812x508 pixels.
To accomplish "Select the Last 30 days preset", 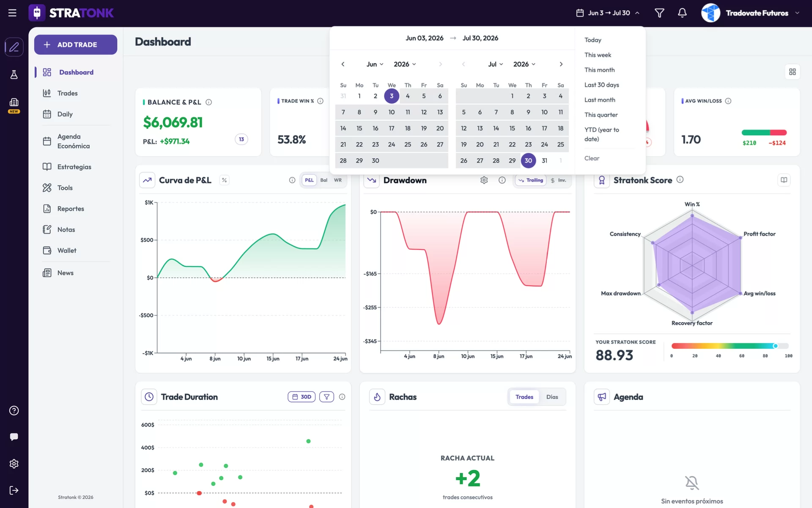I will [x=601, y=85].
